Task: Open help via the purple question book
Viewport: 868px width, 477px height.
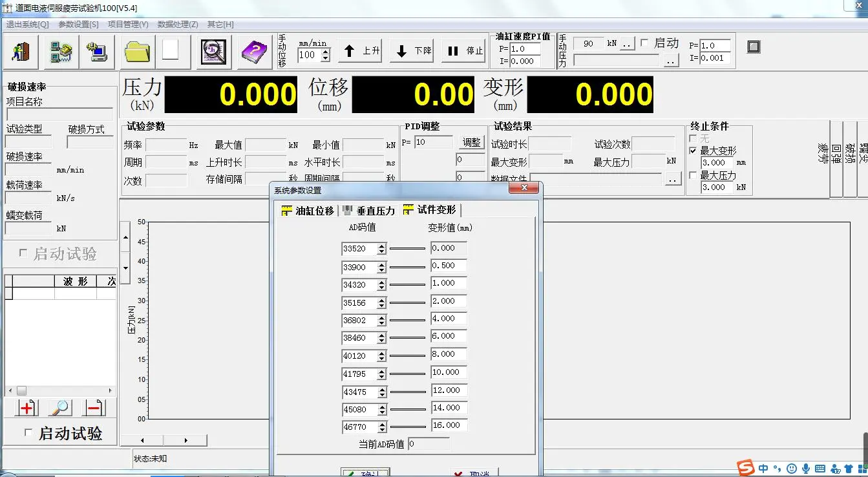Action: (255, 52)
